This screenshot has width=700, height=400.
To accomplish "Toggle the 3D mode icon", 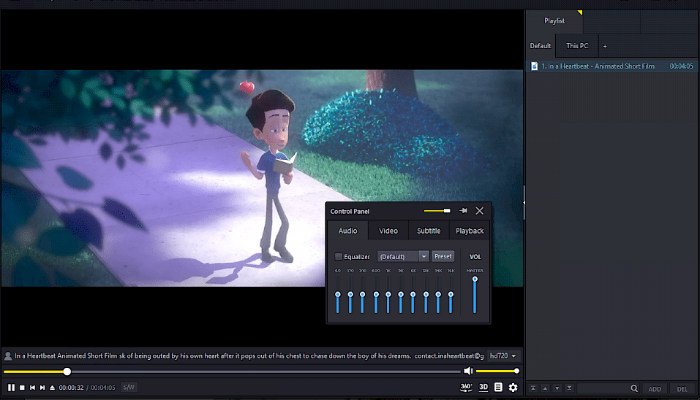I will pos(483,387).
